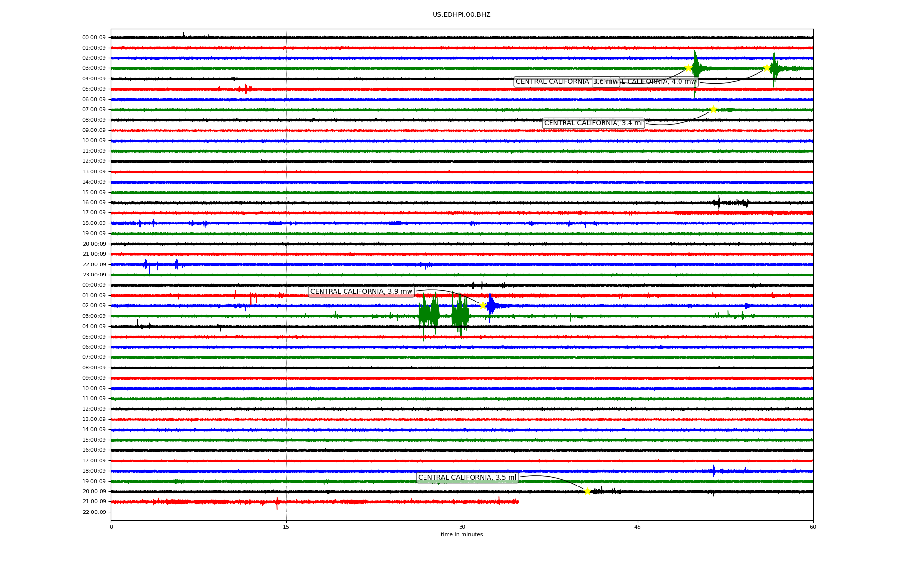Image resolution: width=924 pixels, height=578 pixels.
Task: Click the bottommost 22:00:09 time label
Action: 94,512
